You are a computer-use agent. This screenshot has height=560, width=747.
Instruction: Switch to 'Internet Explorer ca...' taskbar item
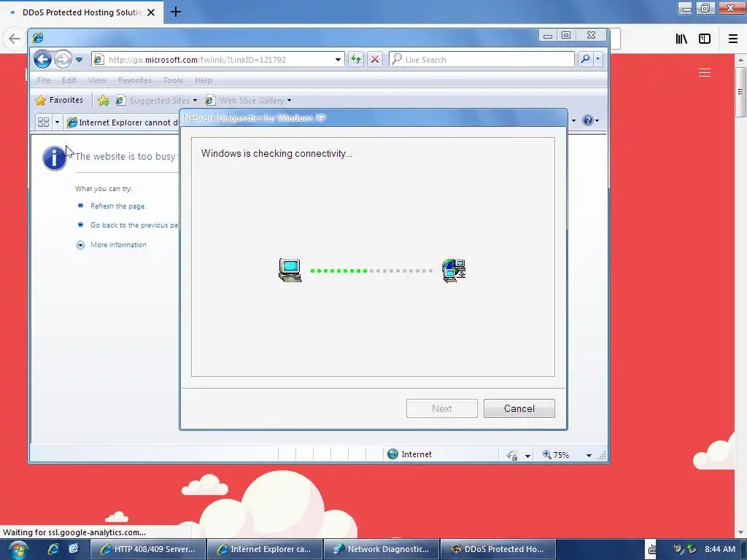pos(266,549)
